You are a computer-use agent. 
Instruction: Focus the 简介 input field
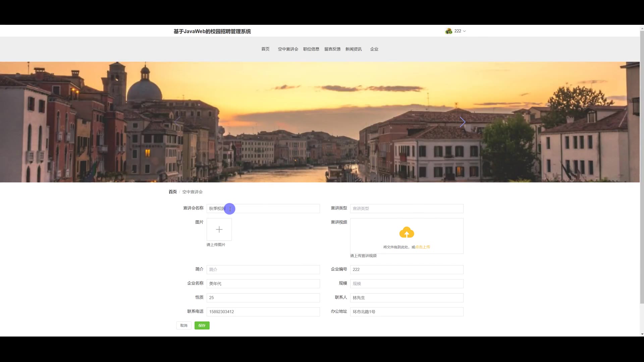coord(263,269)
